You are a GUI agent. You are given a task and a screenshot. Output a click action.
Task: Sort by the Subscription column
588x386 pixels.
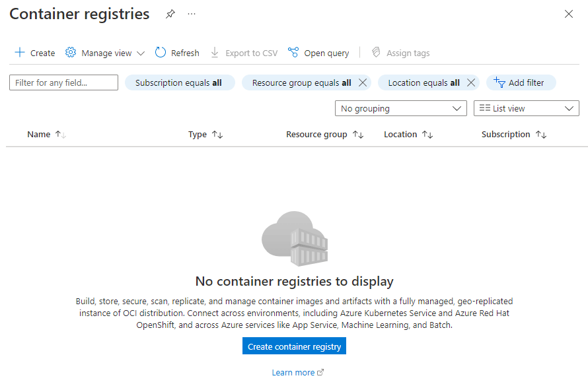[541, 135]
